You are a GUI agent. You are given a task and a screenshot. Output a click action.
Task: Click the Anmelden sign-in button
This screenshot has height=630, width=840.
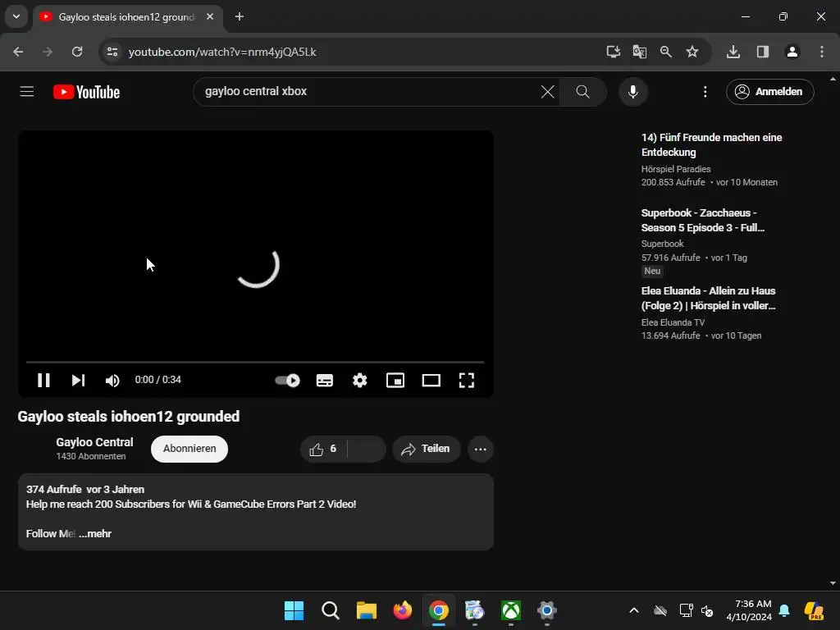[x=769, y=92]
